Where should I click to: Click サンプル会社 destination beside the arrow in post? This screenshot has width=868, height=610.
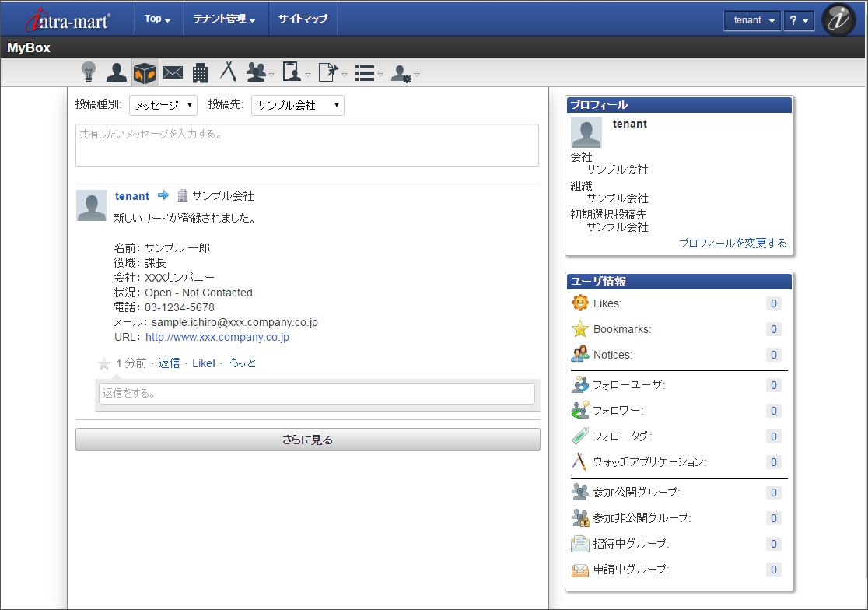pos(222,196)
